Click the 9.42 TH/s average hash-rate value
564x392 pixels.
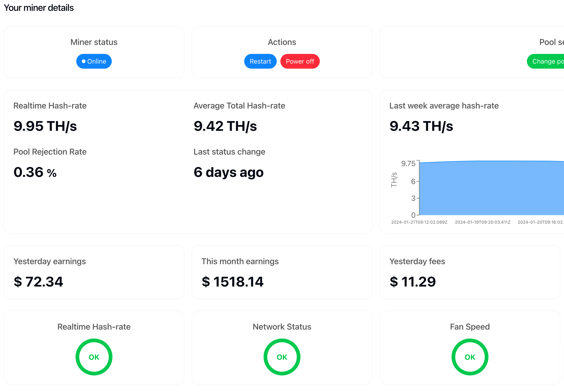click(x=225, y=126)
